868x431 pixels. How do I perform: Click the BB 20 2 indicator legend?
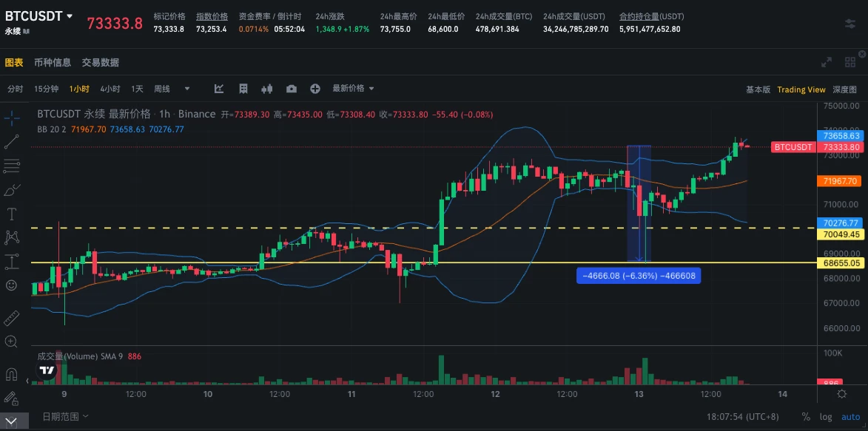[x=52, y=129]
